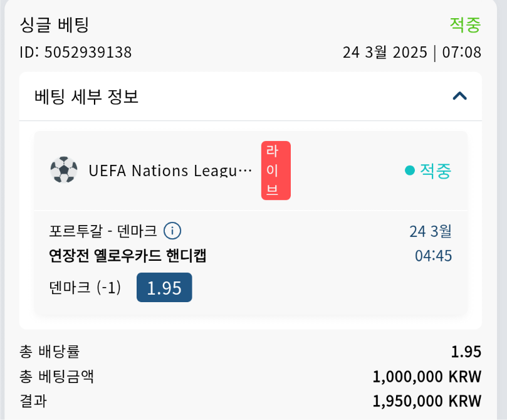Click the 싱글 베팅 heading

click(55, 25)
